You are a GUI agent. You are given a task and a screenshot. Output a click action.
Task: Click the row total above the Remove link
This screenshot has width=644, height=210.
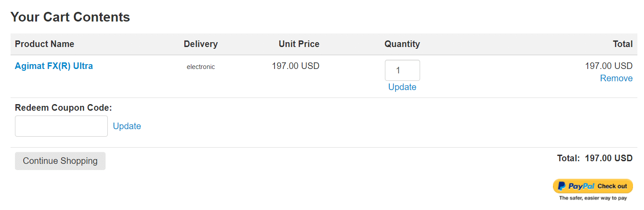click(x=609, y=66)
